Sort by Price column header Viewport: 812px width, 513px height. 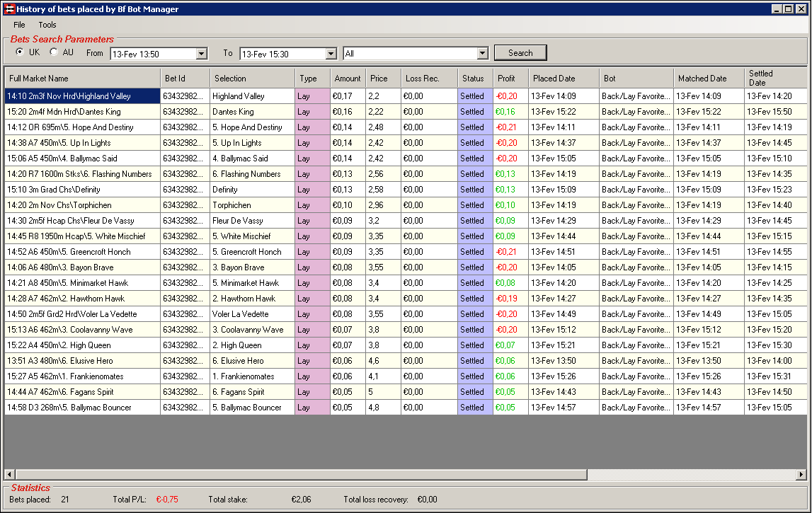pos(383,78)
